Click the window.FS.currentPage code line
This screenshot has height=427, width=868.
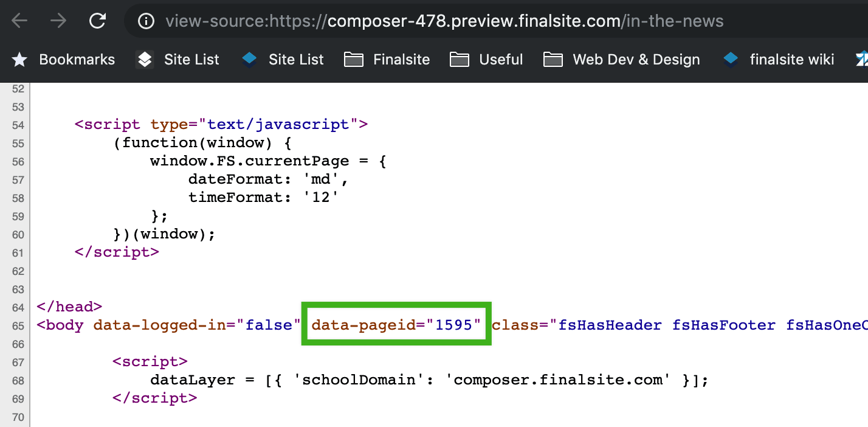pos(268,161)
